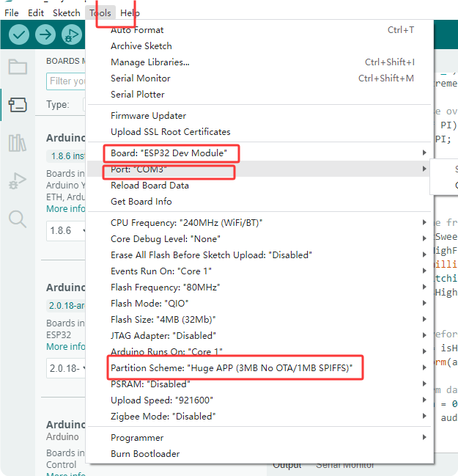This screenshot has height=476, width=458.
Task: Expand the Port: COM3 submenu
Action: (259, 169)
